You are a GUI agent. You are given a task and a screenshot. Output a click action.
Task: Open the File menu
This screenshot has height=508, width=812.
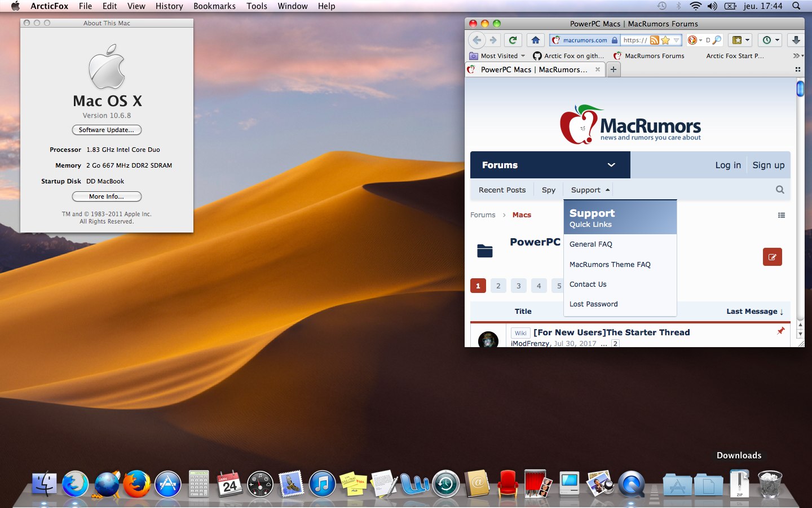coord(86,6)
